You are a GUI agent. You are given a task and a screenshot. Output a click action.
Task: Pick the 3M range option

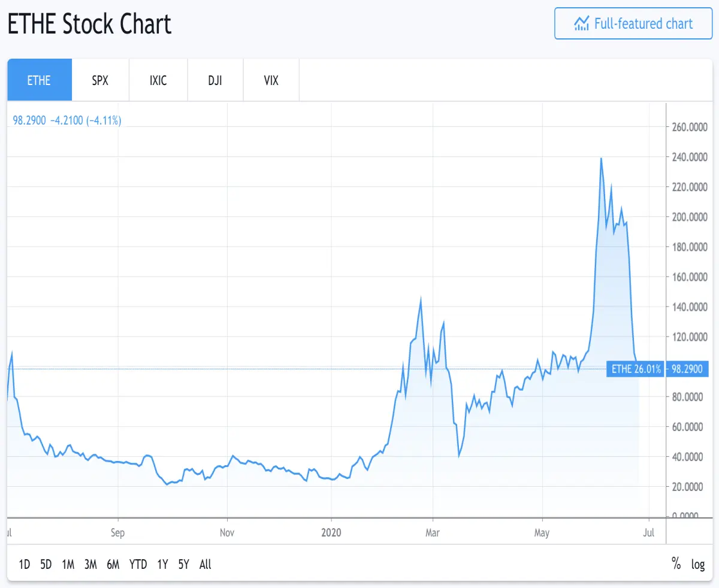(x=90, y=564)
